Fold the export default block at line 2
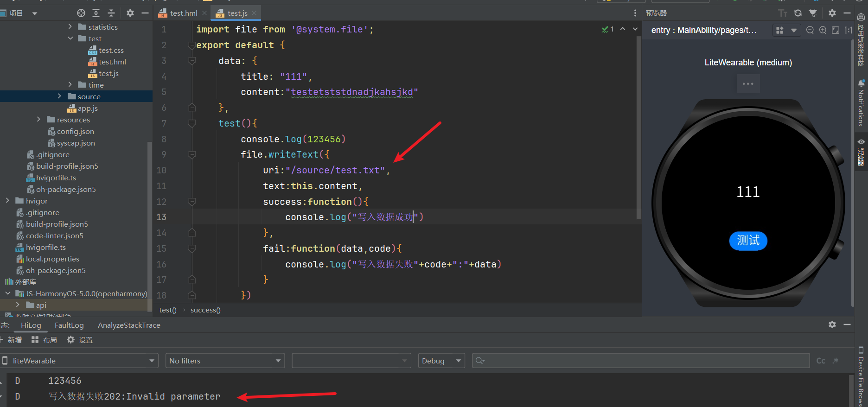The height and width of the screenshot is (407, 868). (x=192, y=45)
